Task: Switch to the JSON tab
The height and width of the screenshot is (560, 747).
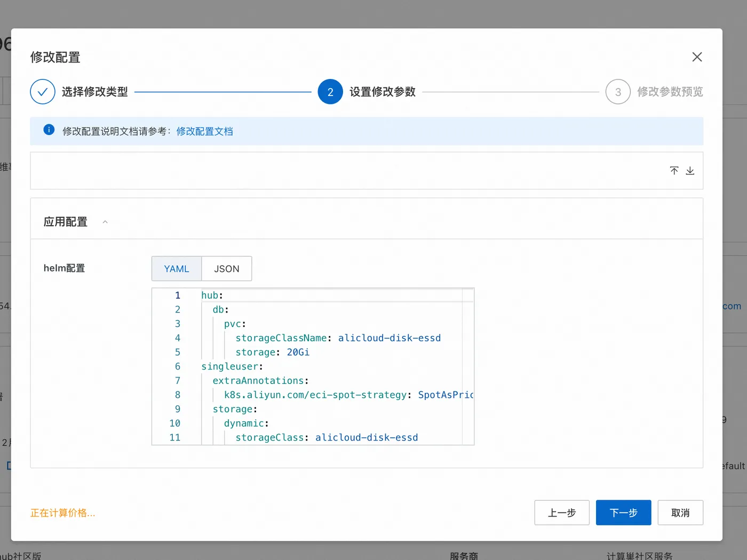Action: [227, 269]
